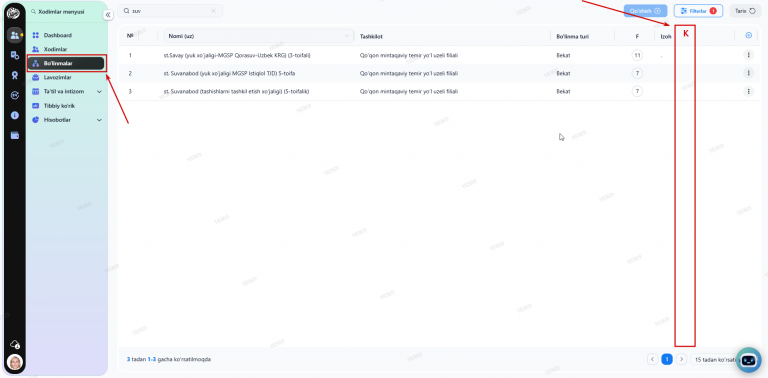This screenshot has width=768, height=378.
Task: Open the three-dot menu for row 1
Action: (748, 55)
